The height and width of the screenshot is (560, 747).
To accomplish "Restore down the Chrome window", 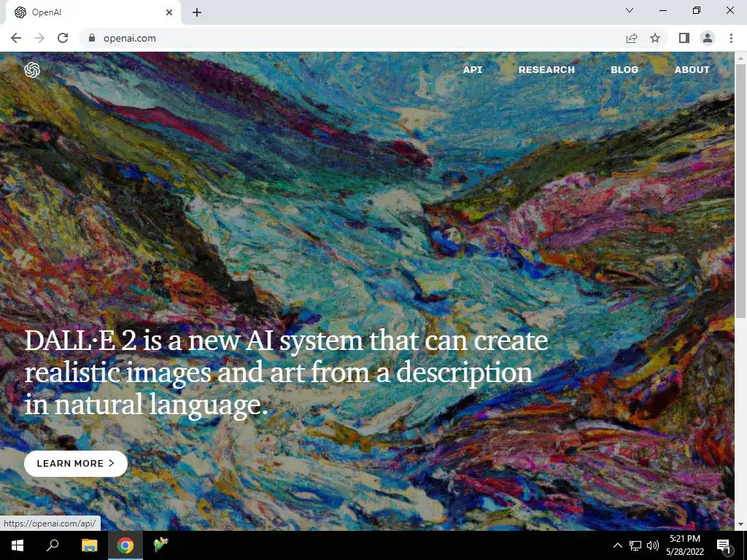I will [697, 10].
